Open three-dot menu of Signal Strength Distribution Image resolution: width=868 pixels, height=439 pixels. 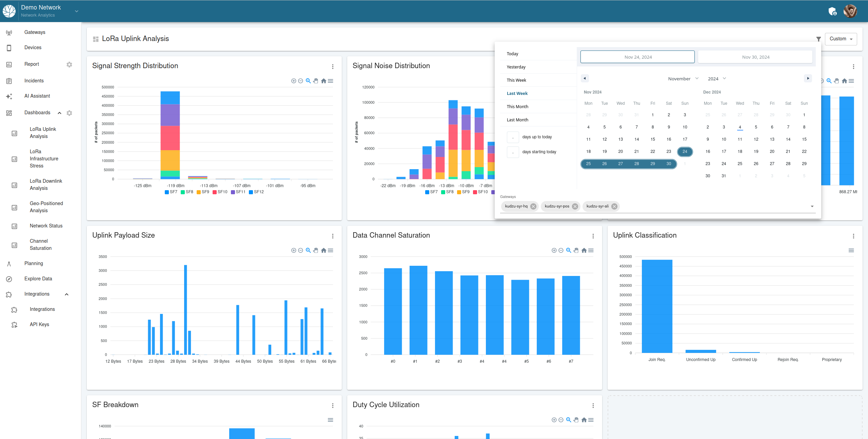click(x=333, y=66)
